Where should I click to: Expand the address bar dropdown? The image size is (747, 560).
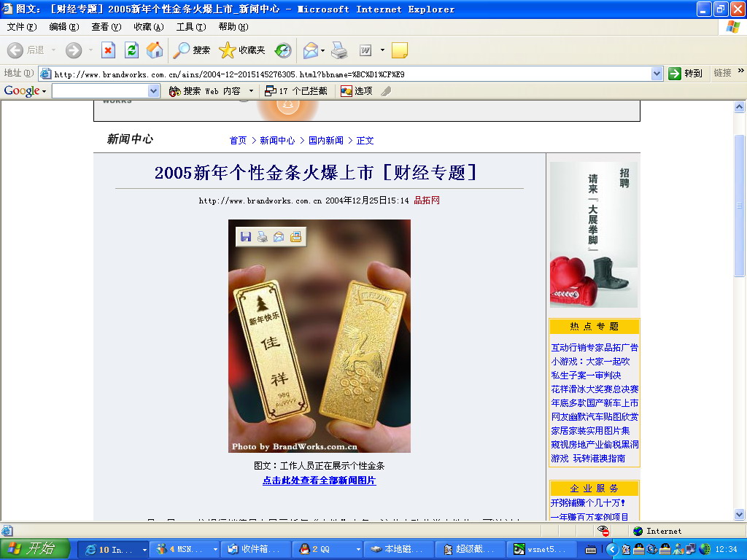point(657,74)
